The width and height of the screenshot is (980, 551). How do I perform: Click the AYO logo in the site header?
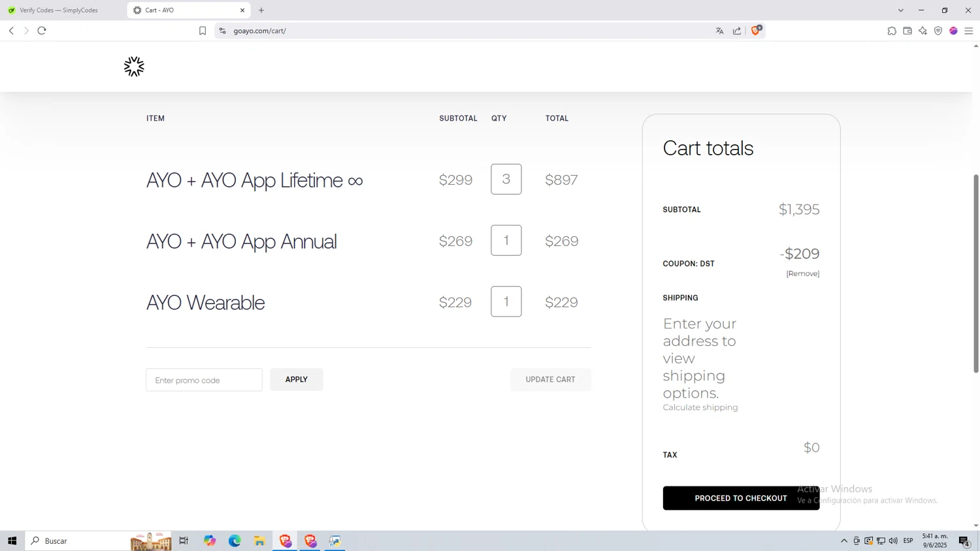click(x=134, y=67)
